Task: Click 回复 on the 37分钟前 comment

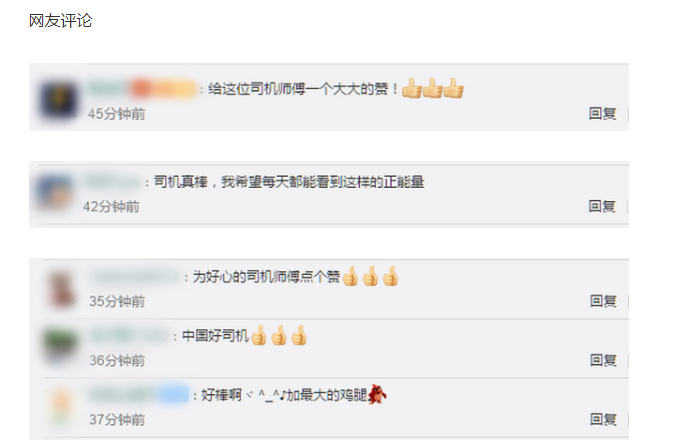Action: pos(603,419)
